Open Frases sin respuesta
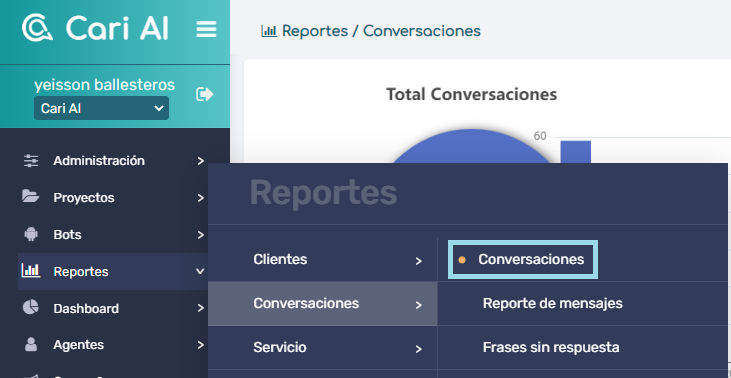Image resolution: width=731 pixels, height=378 pixels. (x=551, y=348)
